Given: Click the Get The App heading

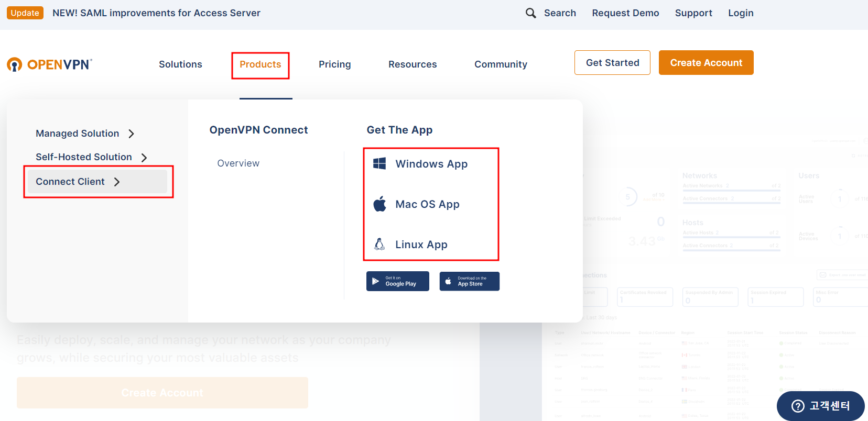Looking at the screenshot, I should tap(399, 130).
